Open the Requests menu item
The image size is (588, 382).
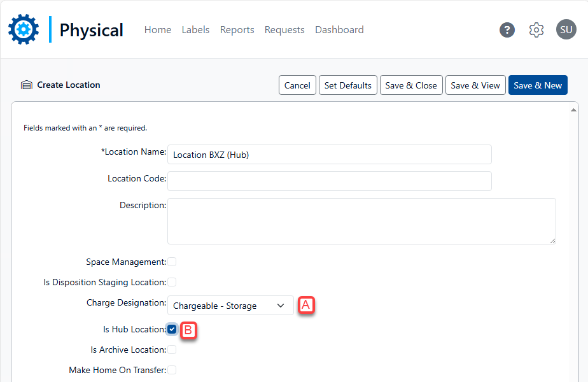click(x=284, y=30)
